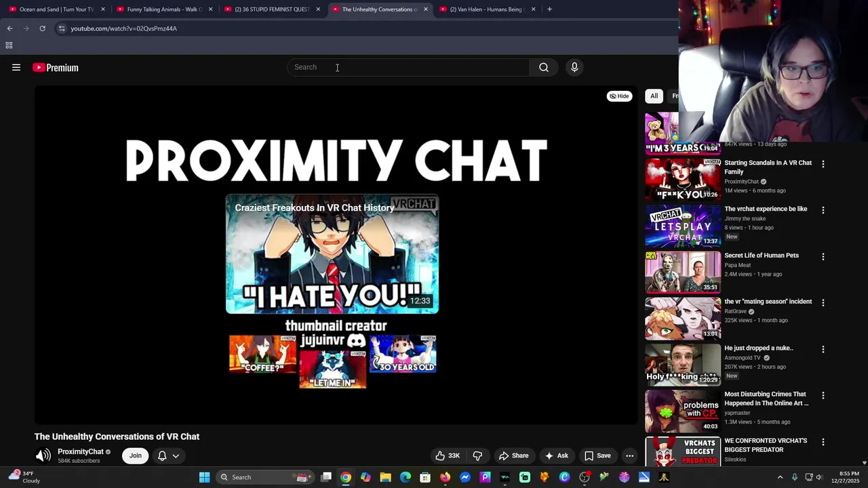Click the Asmongold TV video thumbnail
Image resolution: width=868 pixels, height=488 pixels.
point(682,364)
